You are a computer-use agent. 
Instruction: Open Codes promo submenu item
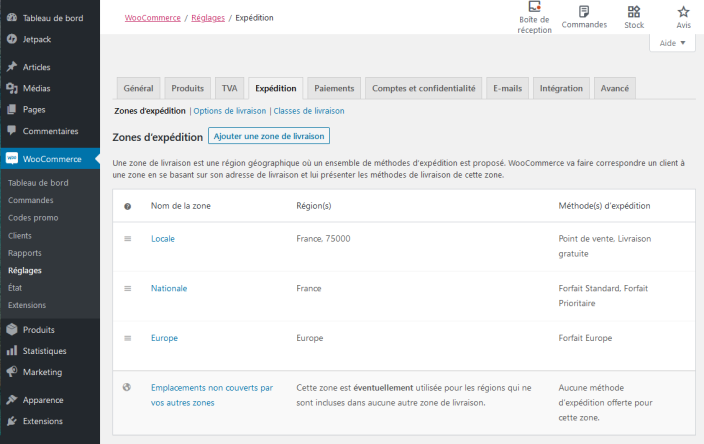[x=33, y=218]
